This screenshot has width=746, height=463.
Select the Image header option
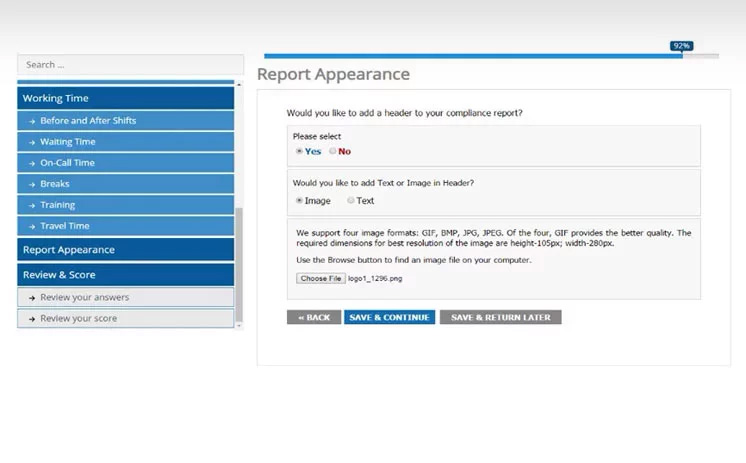coord(299,201)
